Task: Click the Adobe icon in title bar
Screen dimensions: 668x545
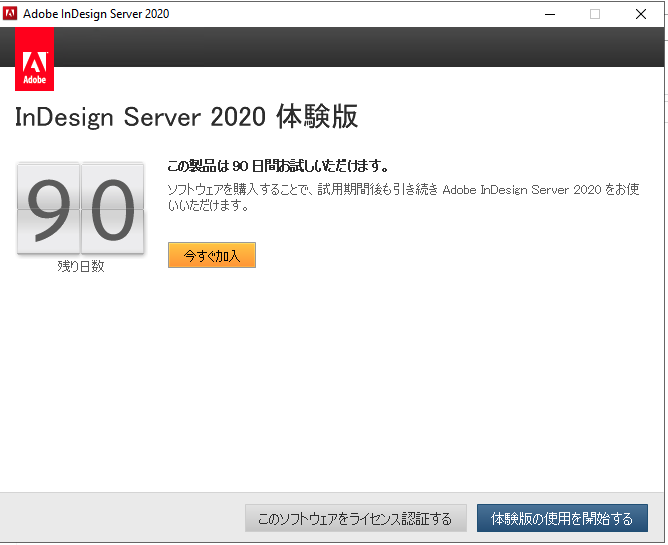Action: (10, 14)
